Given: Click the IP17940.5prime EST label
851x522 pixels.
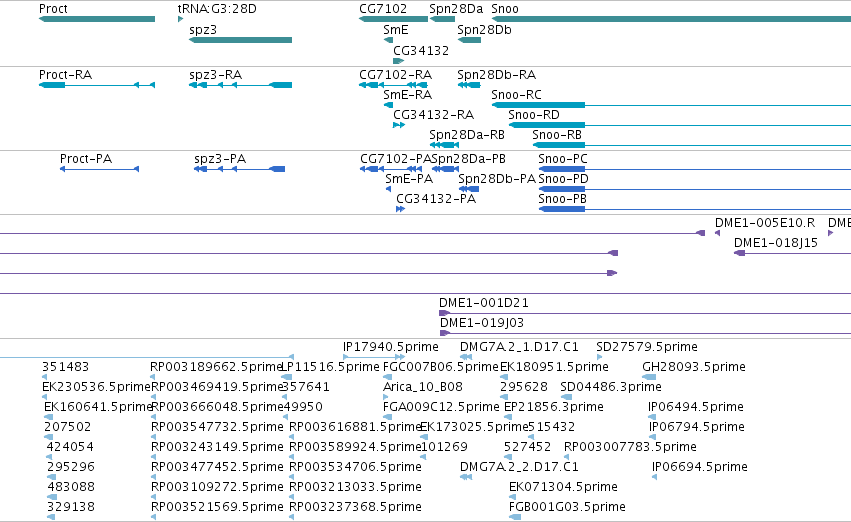Looking at the screenshot, I should click(391, 346).
